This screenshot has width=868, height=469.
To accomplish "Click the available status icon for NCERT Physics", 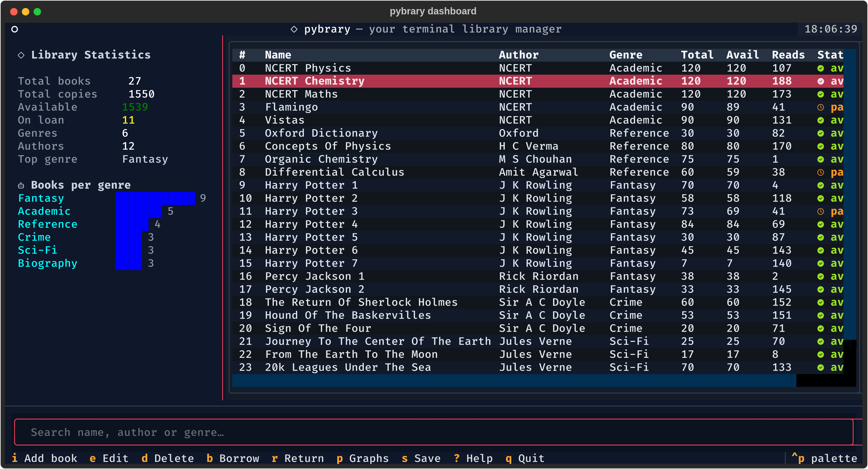I will pyautogui.click(x=821, y=69).
